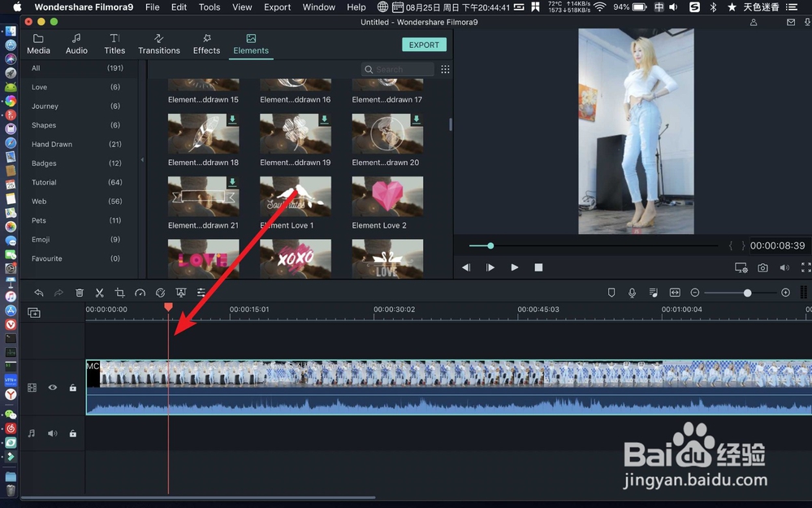Select the Element Love 2 thumbnail

387,197
